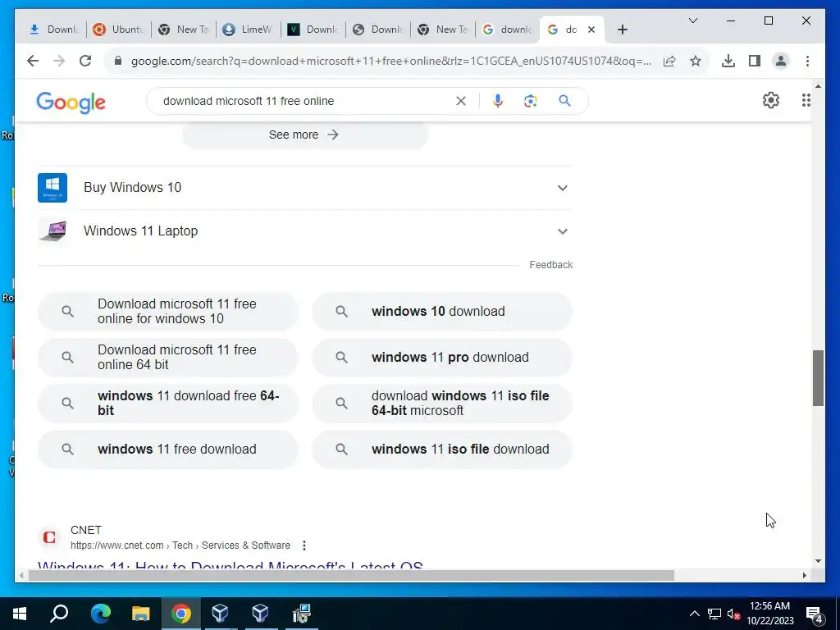Open the Chrome profile avatar
Image resolution: width=840 pixels, height=630 pixels.
click(781, 61)
